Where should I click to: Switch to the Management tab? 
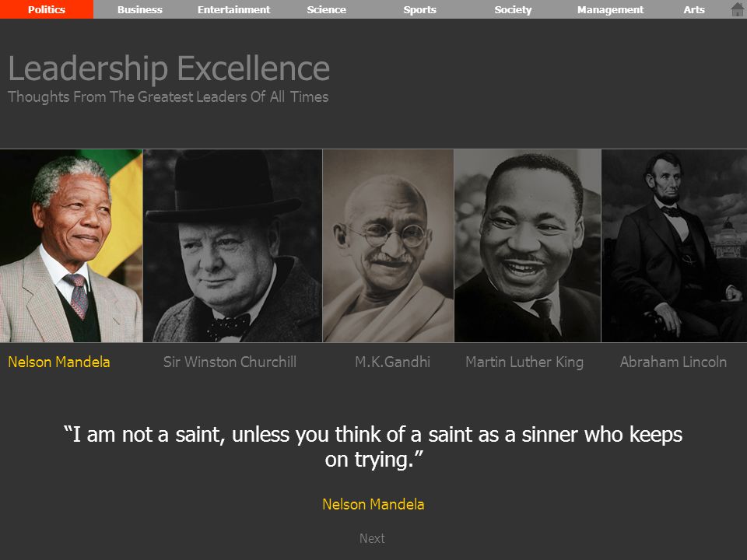pos(610,9)
